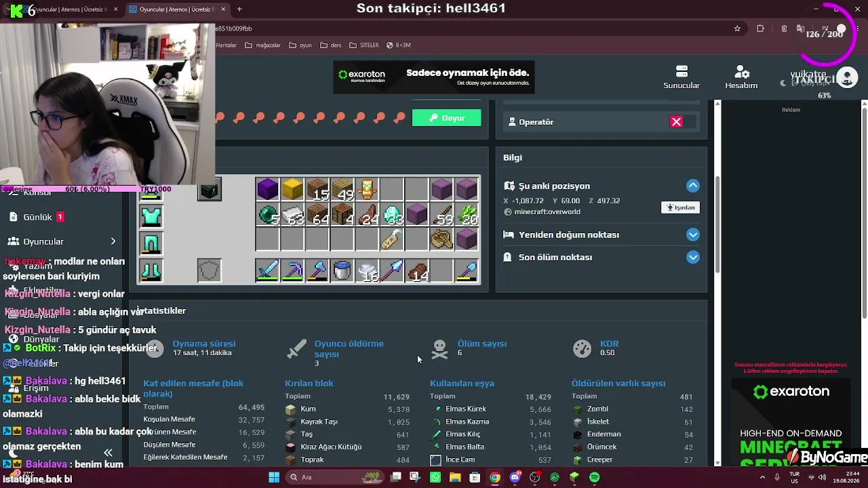Image resolution: width=868 pixels, height=488 pixels.
Task: Expand the Oyuncular sidebar submenu arrow
Action: pos(113,241)
